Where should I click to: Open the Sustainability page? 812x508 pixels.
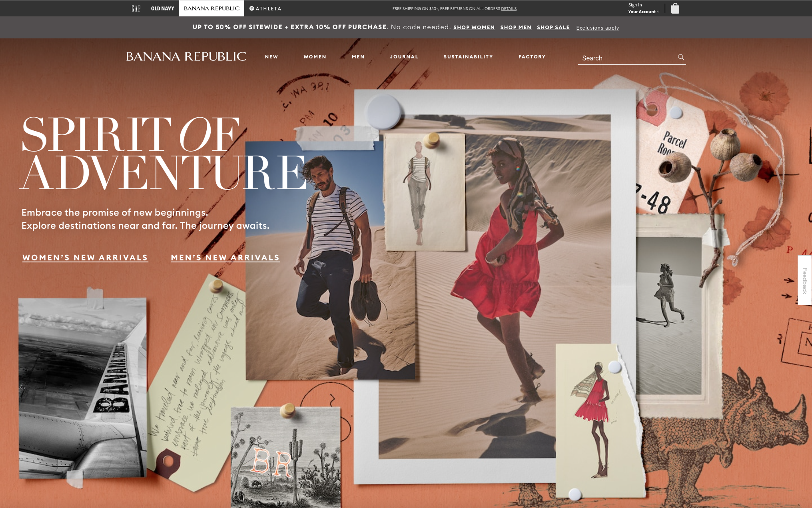point(468,57)
